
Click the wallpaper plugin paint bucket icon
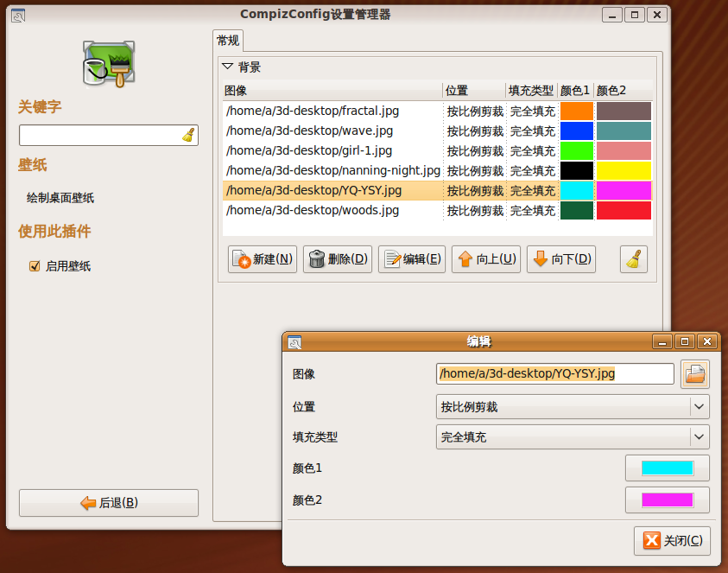[109, 64]
